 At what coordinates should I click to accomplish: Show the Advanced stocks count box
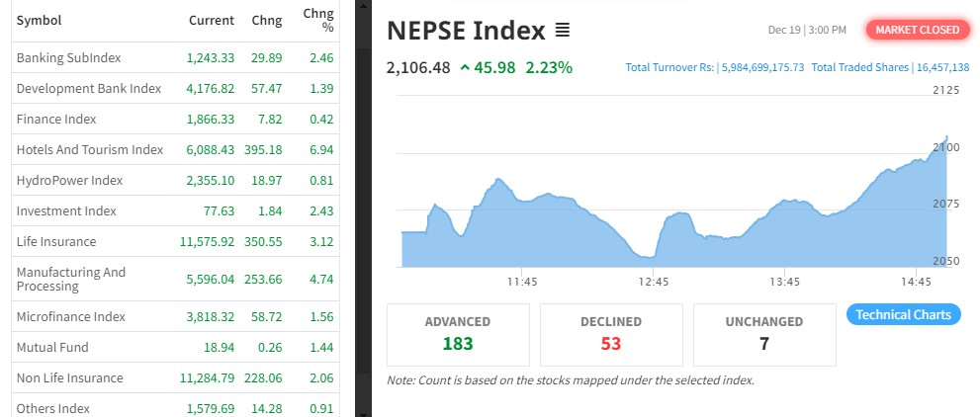point(458,334)
